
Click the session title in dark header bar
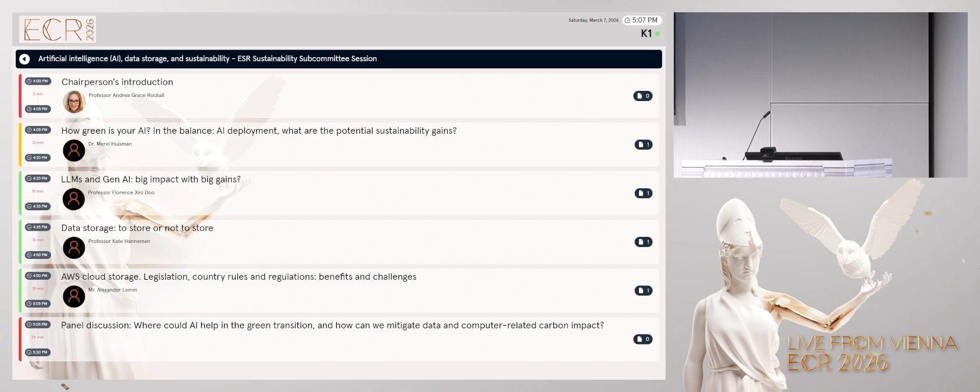(x=207, y=59)
